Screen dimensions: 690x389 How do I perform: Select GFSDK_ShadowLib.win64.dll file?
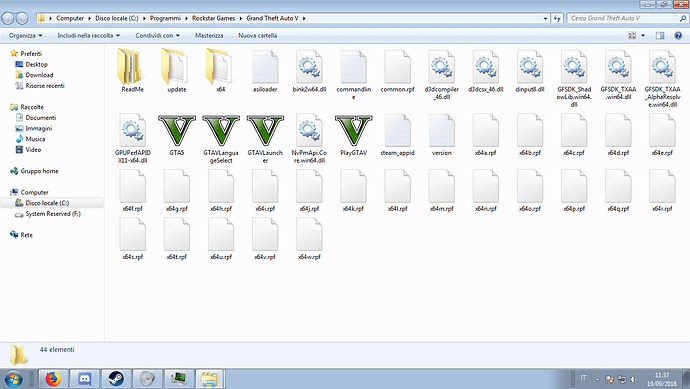click(574, 78)
